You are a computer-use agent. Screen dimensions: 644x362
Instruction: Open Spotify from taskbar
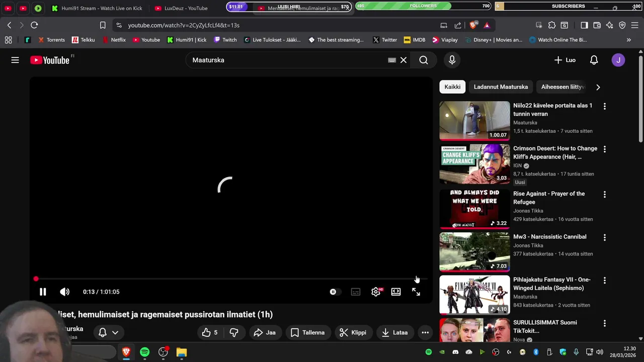tap(145, 352)
